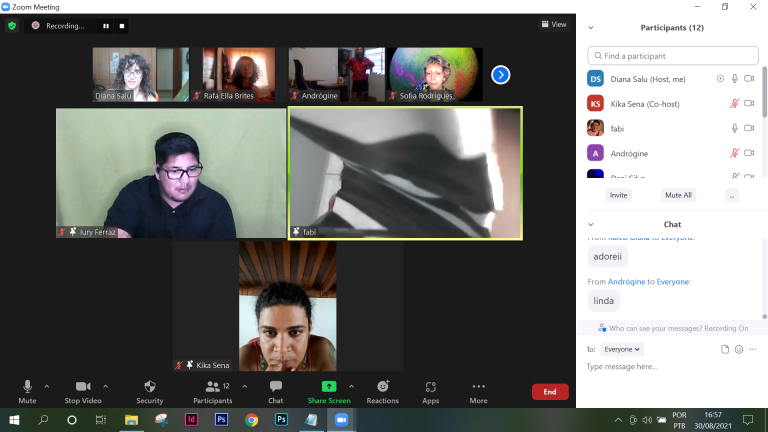Click Everyone link in Andrógine's message
Image resolution: width=768 pixels, height=432 pixels.
pyautogui.click(x=673, y=282)
